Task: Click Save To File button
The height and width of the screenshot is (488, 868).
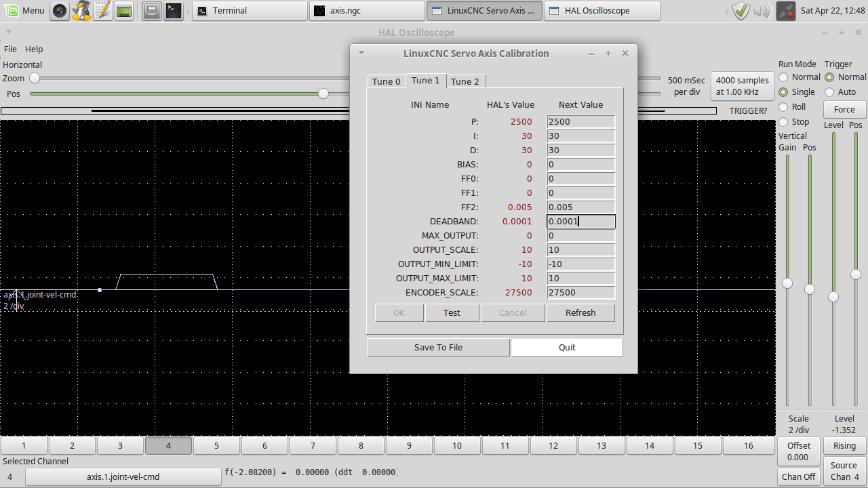Action: tap(438, 347)
